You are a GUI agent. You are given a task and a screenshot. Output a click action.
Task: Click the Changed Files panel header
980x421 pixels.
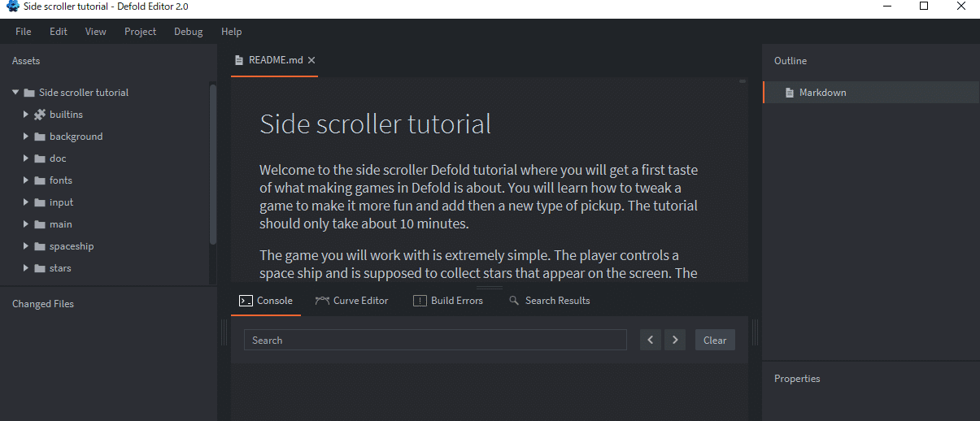click(x=43, y=304)
